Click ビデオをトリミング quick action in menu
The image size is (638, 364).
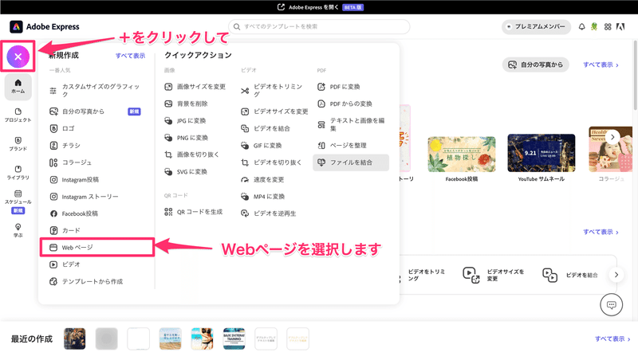(272, 91)
